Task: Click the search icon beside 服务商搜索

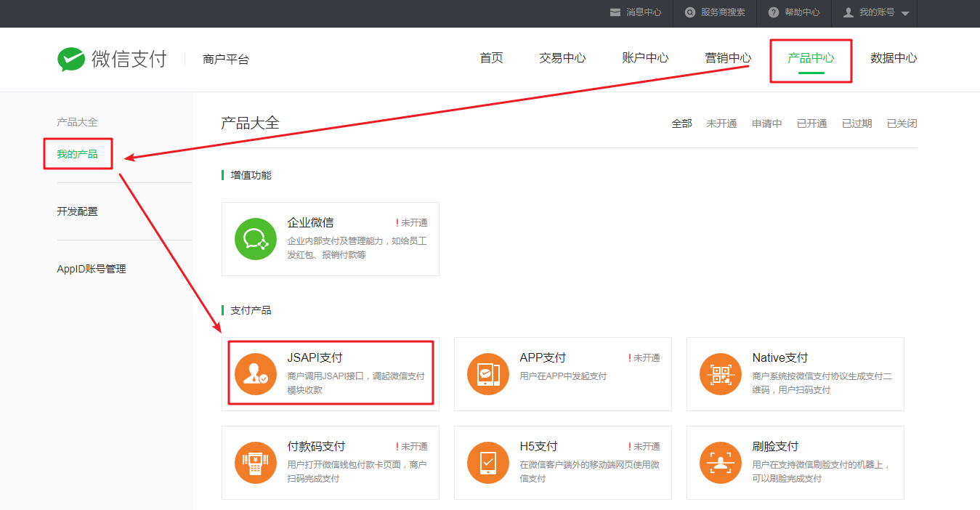Action: coord(690,12)
